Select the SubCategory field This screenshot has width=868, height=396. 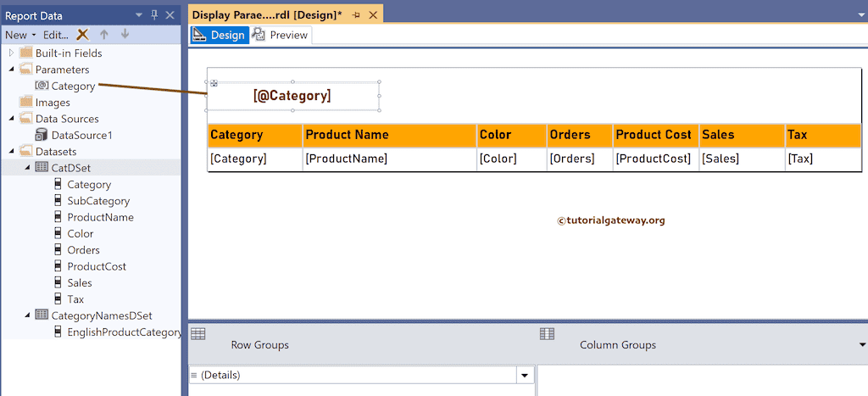click(98, 200)
